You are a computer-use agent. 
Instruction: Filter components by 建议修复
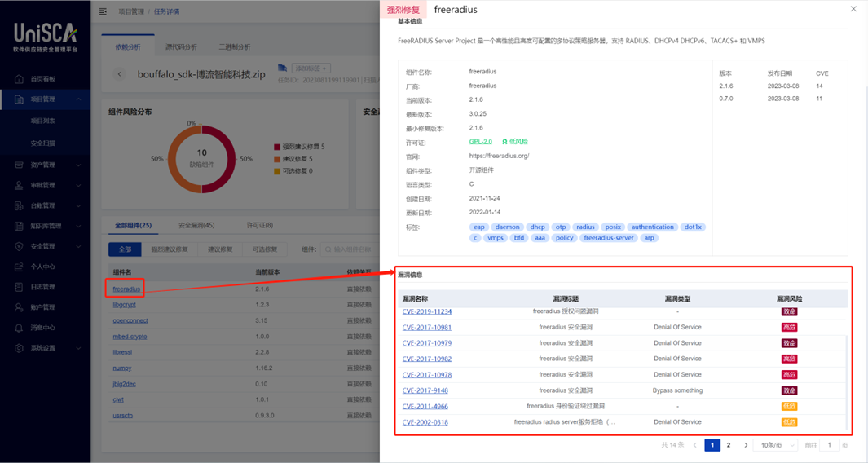220,249
